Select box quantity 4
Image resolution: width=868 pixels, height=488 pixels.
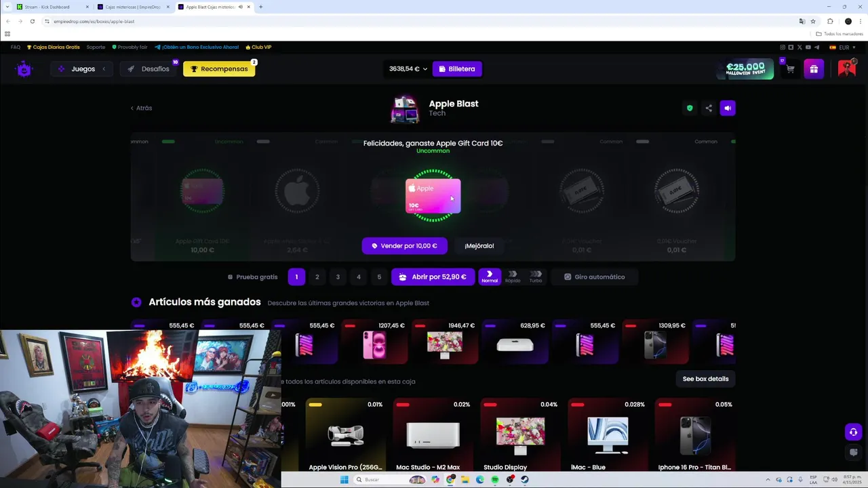coord(359,277)
